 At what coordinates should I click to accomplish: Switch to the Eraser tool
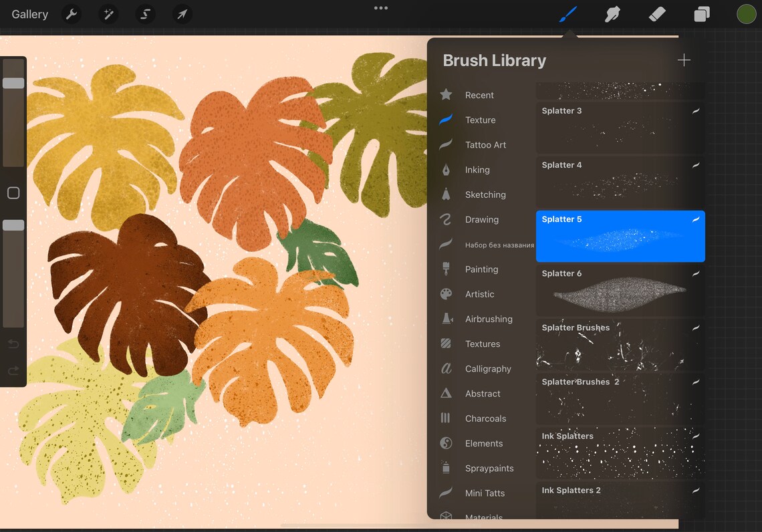coord(657,14)
